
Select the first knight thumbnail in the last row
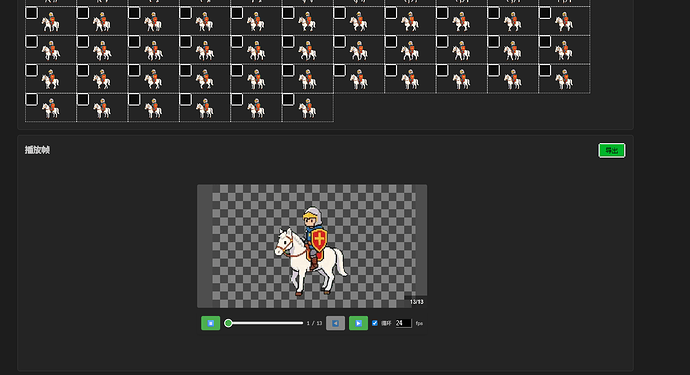[x=51, y=108]
